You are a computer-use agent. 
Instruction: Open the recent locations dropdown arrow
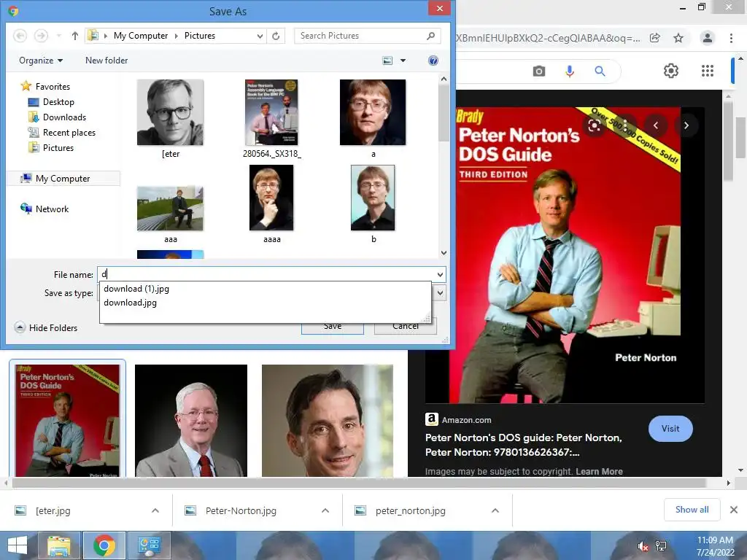coord(58,36)
